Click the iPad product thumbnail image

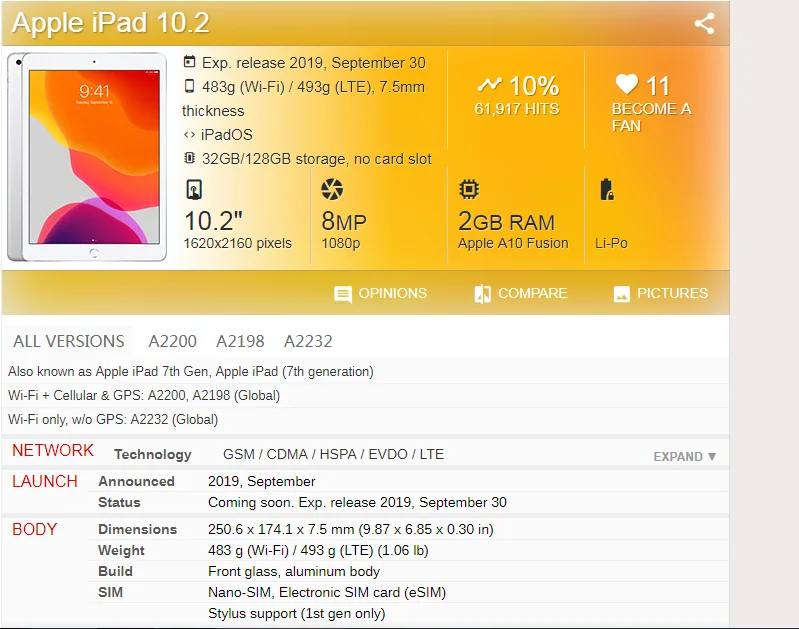[x=87, y=156]
